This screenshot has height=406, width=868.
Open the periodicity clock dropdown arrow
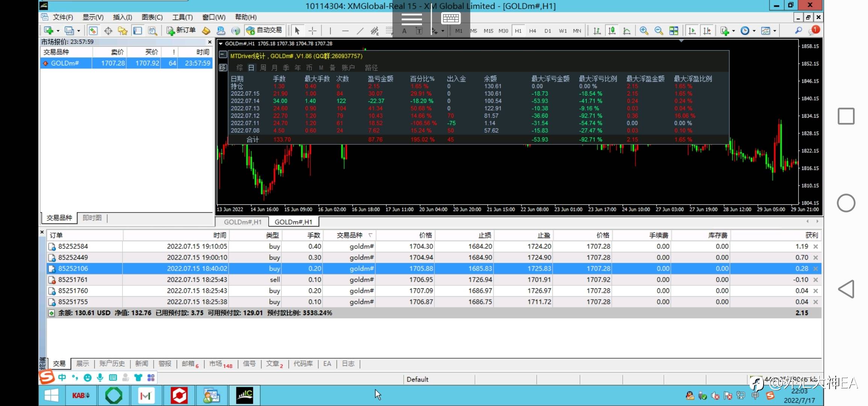pos(754,31)
